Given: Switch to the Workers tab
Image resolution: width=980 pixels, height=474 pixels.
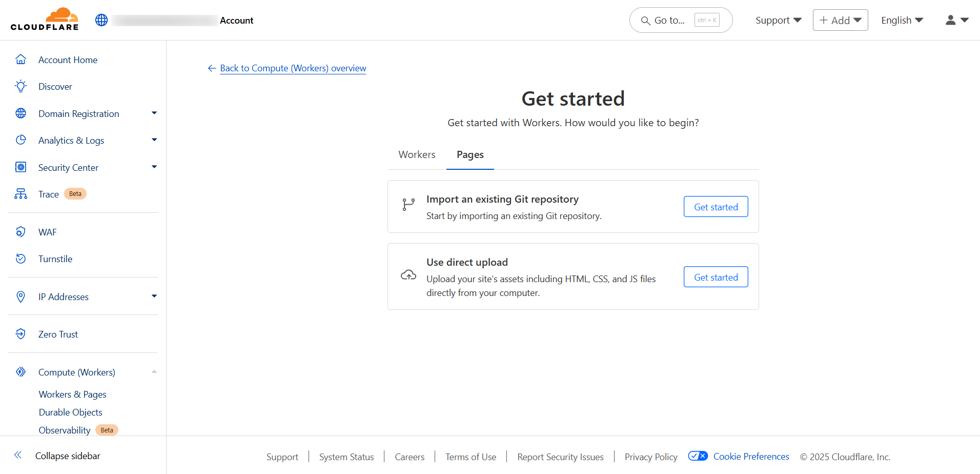Looking at the screenshot, I should (x=417, y=154).
